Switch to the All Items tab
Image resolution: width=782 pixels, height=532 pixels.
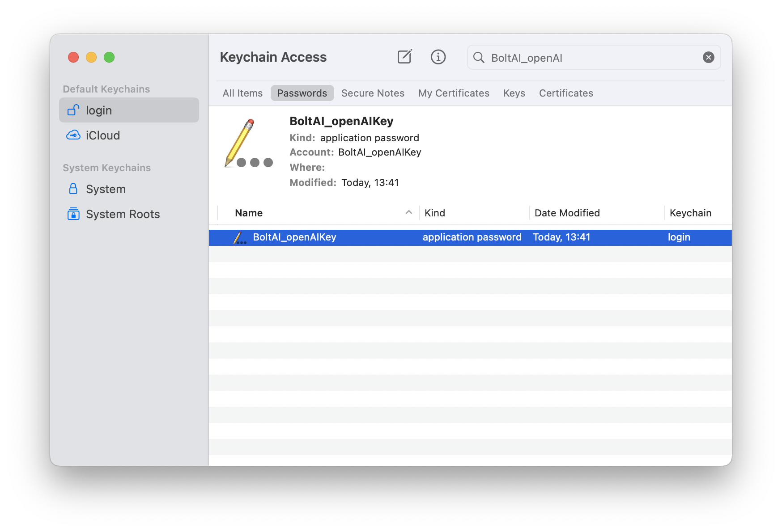(x=242, y=93)
